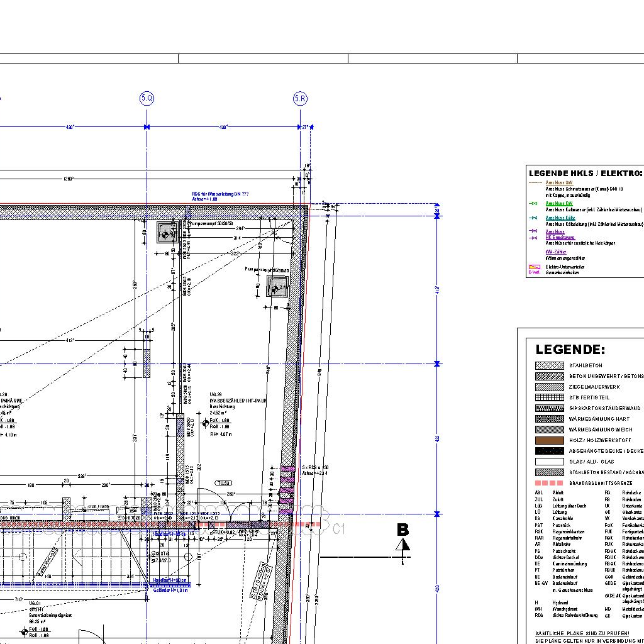644x644 pixels.
Task: Click the UG.29 Wasserzähler room label
Action: pos(238,400)
